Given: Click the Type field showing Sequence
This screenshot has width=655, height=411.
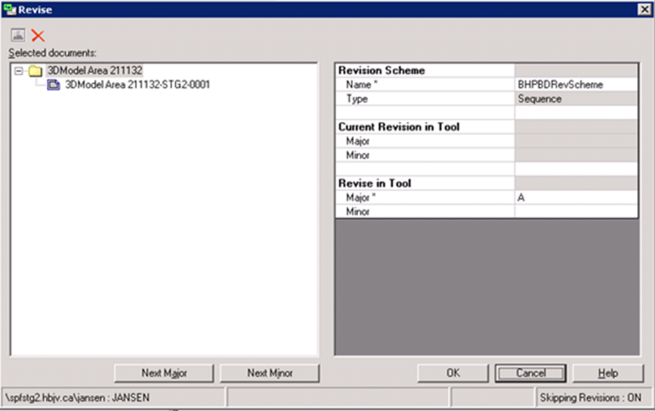Looking at the screenshot, I should (x=575, y=99).
